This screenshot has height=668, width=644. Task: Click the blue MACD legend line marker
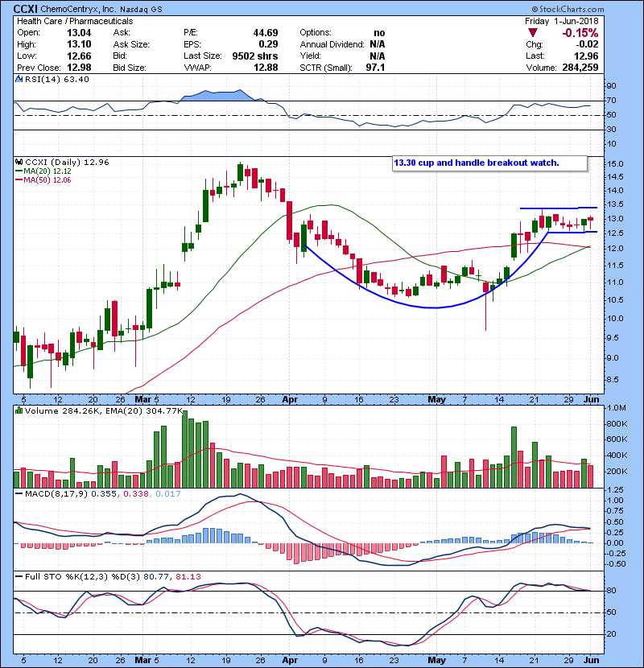pyautogui.click(x=19, y=493)
